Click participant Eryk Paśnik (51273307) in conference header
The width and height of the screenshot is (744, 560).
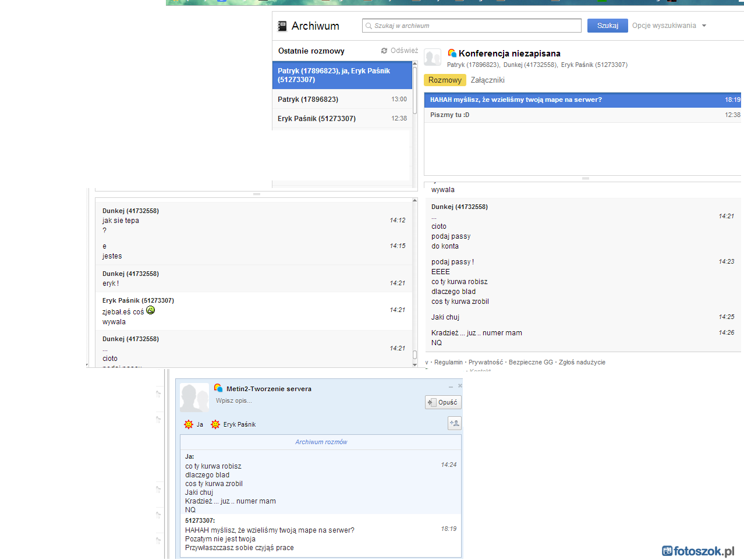(x=594, y=65)
